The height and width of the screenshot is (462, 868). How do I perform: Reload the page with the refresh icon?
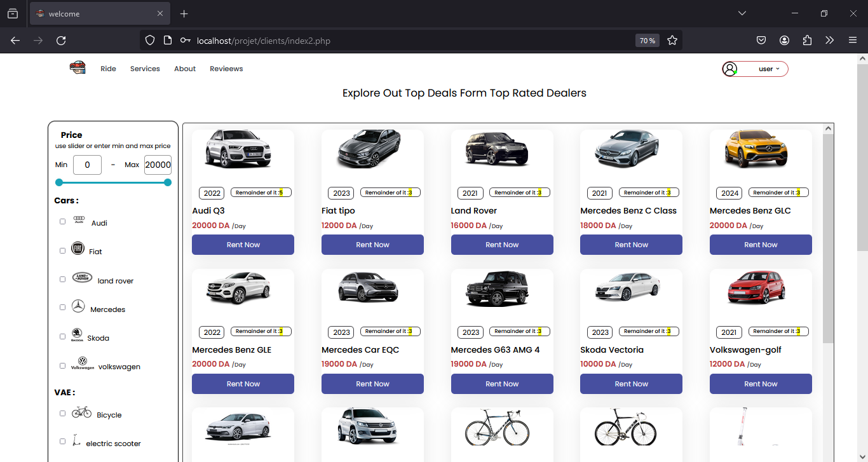click(x=61, y=40)
